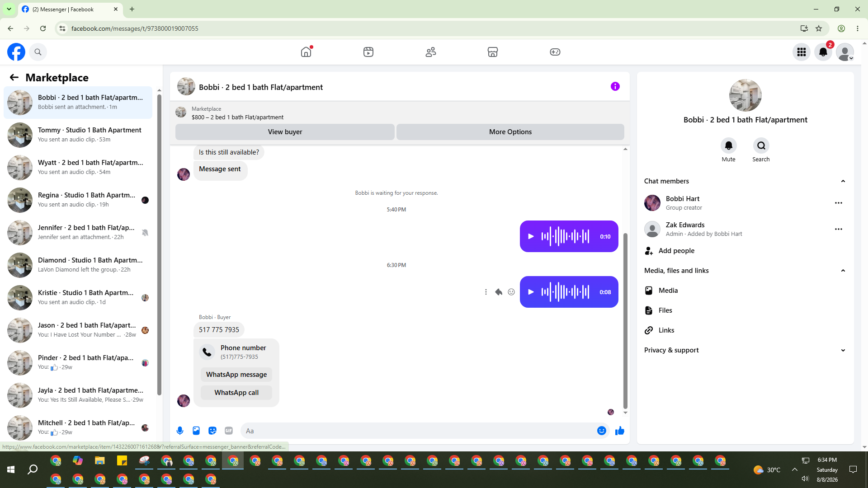Open the Reels video icon
868x488 pixels.
tap(368, 52)
